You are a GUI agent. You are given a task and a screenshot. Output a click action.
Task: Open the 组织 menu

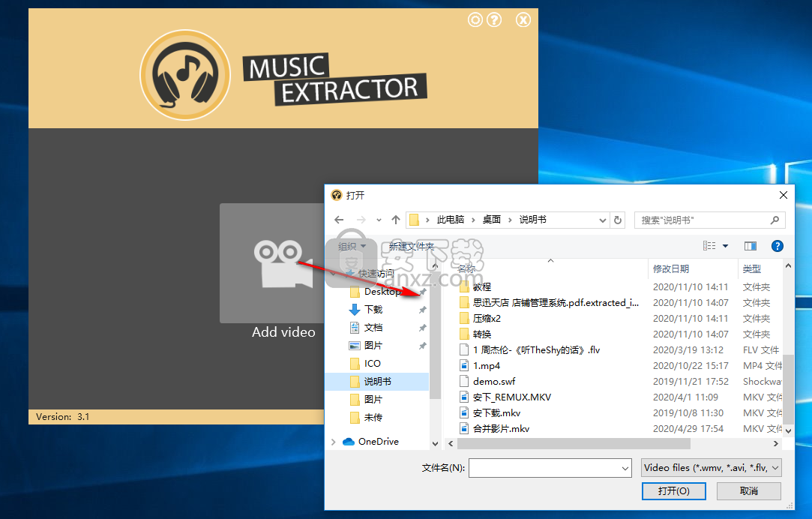tap(352, 246)
